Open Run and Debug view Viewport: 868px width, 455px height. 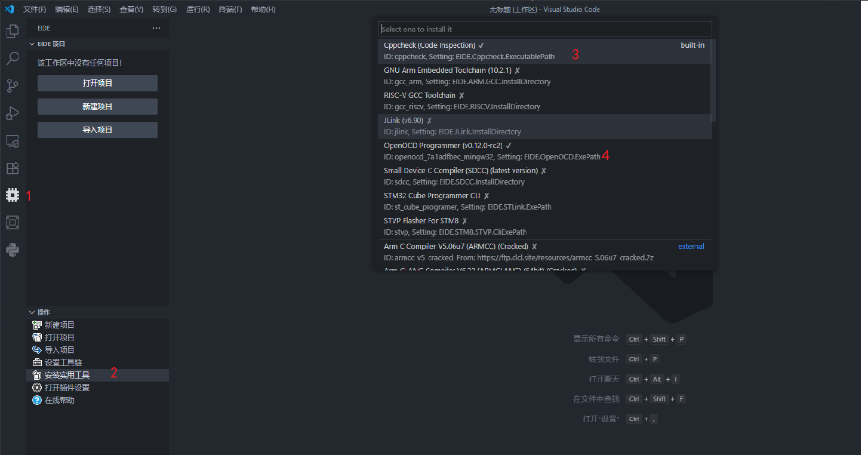(13, 113)
